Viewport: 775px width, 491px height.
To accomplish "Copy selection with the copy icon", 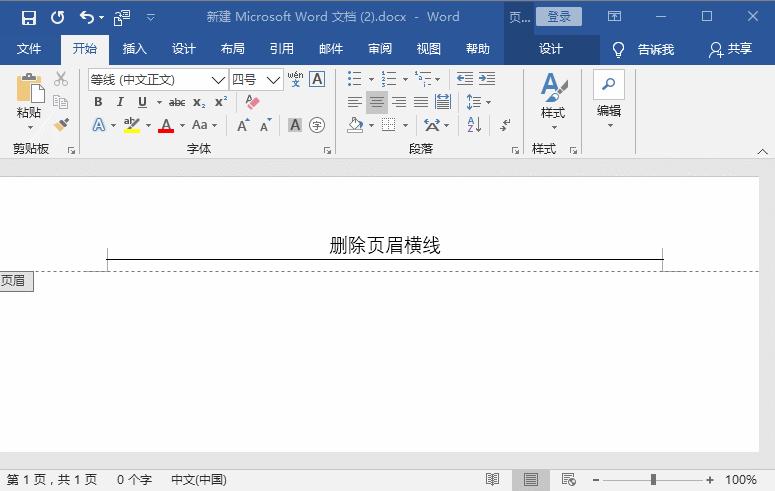I will (61, 102).
